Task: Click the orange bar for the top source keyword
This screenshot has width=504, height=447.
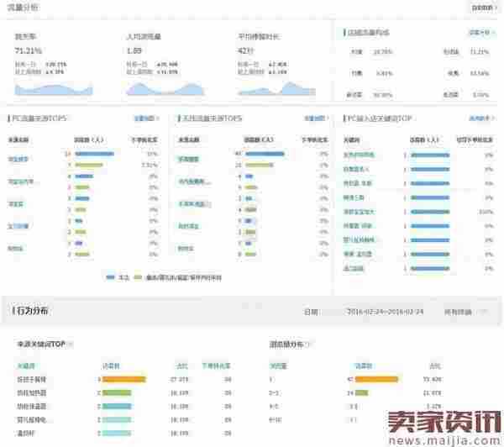Action: [123, 379]
